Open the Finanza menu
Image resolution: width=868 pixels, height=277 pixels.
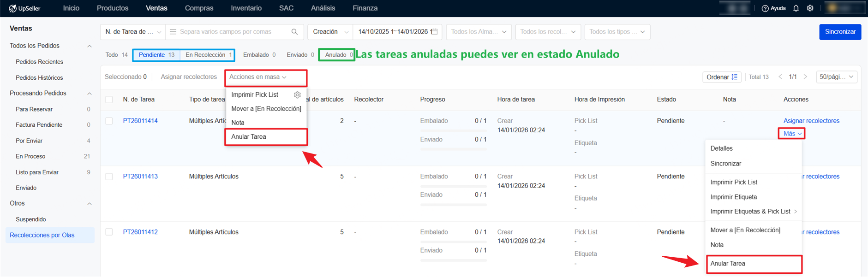point(365,8)
